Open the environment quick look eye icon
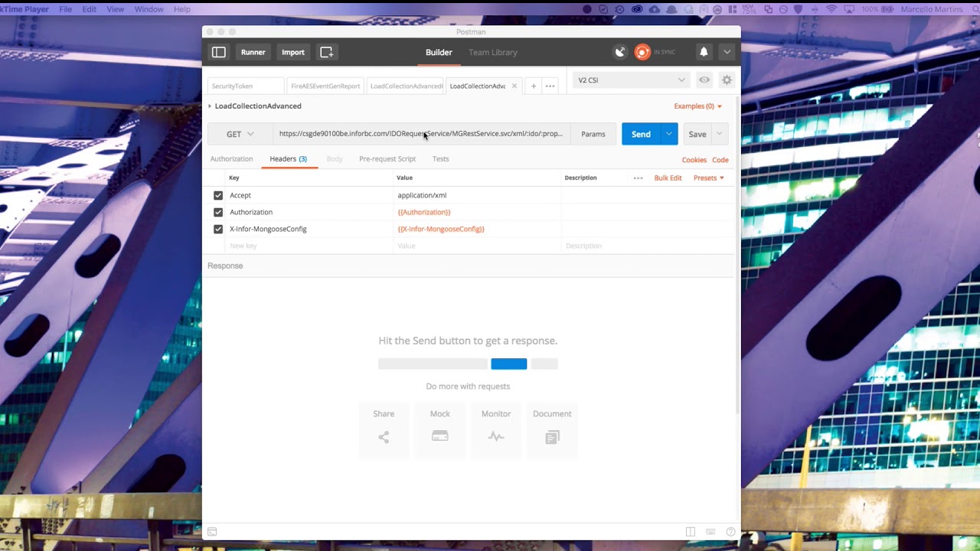The width and height of the screenshot is (980, 551). (x=704, y=80)
